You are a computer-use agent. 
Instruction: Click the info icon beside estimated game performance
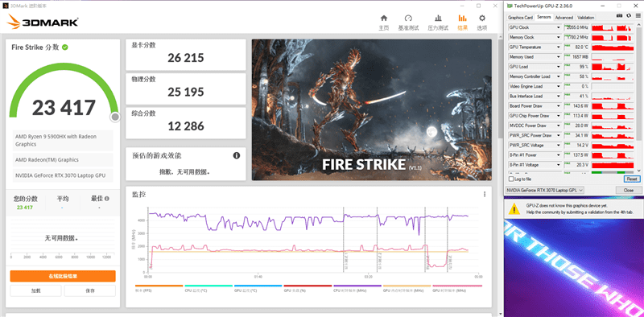(236, 155)
